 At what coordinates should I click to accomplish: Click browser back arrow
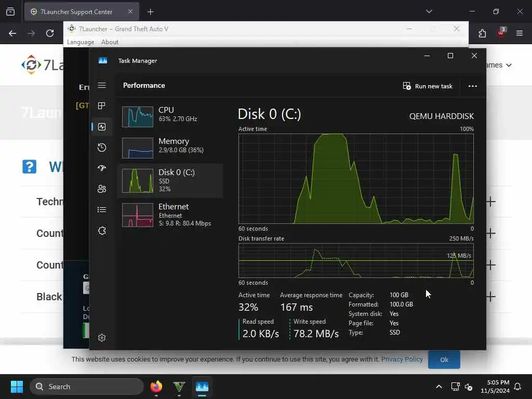point(12,33)
